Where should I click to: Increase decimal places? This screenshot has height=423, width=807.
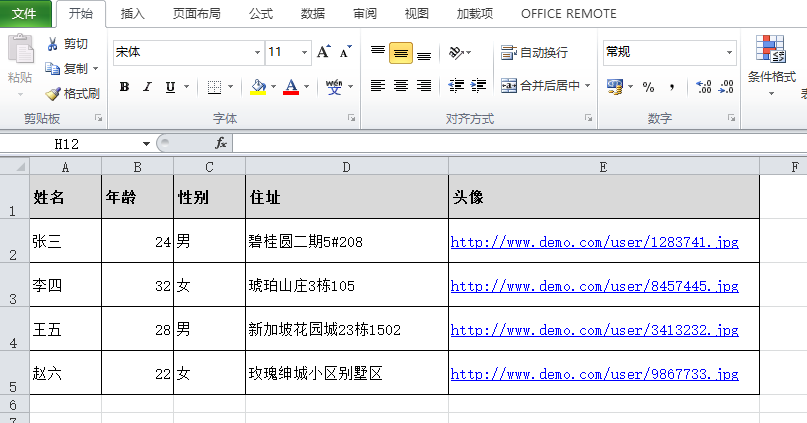coord(704,87)
